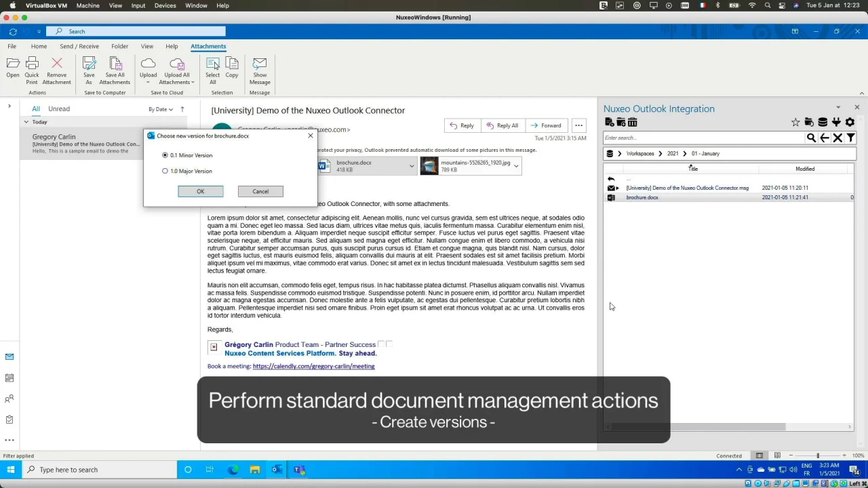
Task: Click Nuxeo repository database icon
Action: point(823,122)
